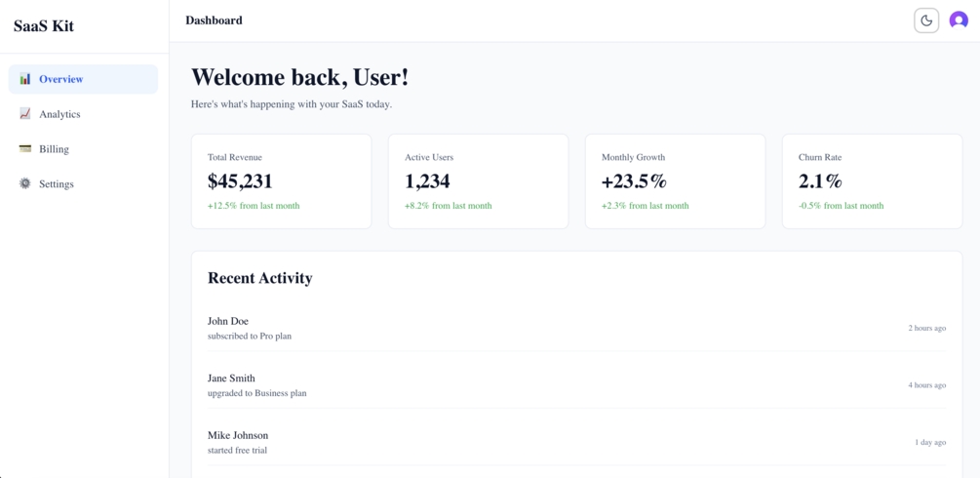Click Mike Johnson's activity entry
The image size is (980, 478).
coord(576,442)
